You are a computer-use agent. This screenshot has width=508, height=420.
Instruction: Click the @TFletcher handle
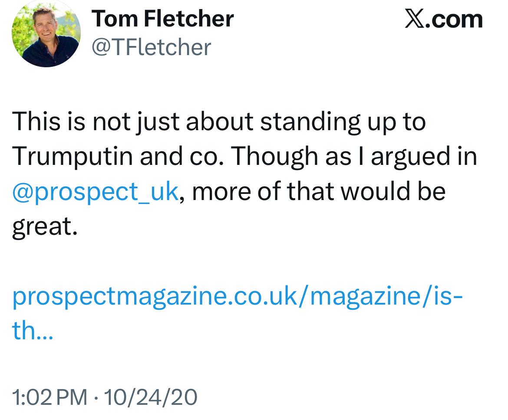coord(151,47)
